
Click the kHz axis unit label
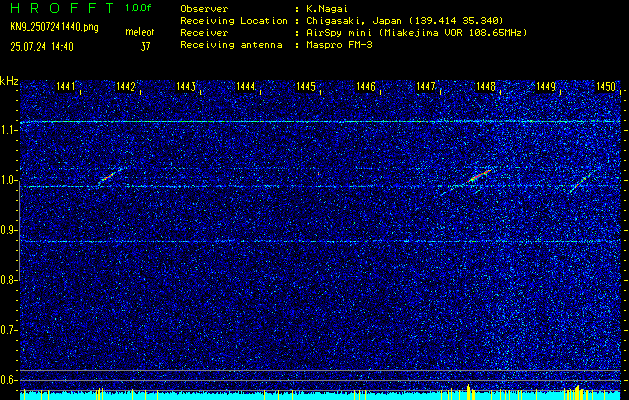9,81
